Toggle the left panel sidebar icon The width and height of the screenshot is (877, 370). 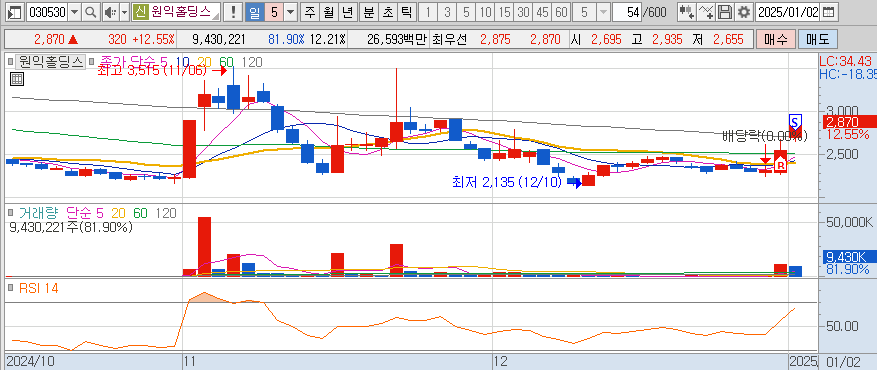pyautogui.click(x=15, y=12)
